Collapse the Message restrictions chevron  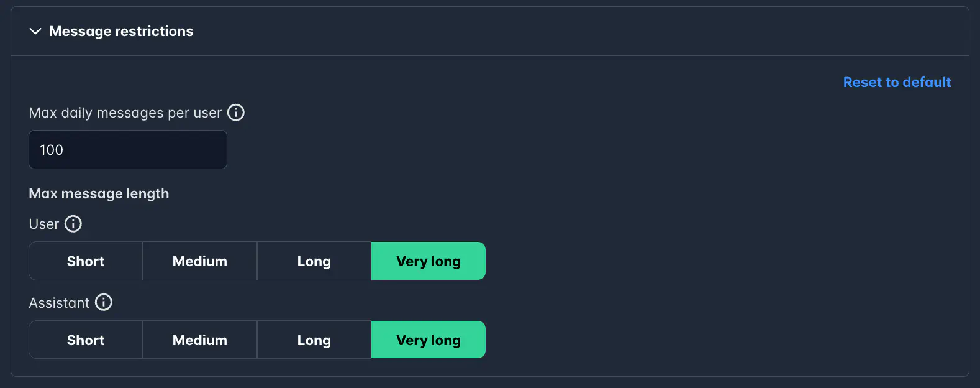[x=35, y=31]
